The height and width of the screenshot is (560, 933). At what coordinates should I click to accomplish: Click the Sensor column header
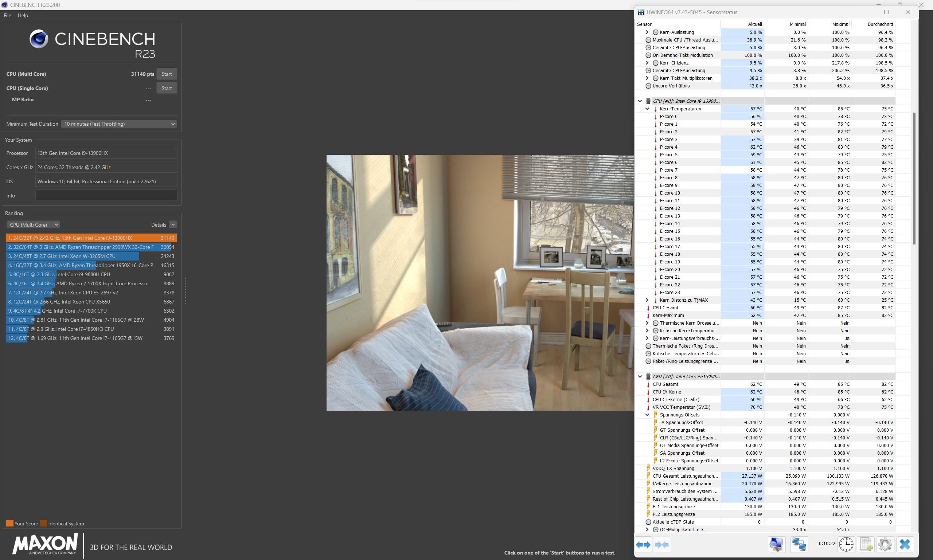(x=678, y=24)
